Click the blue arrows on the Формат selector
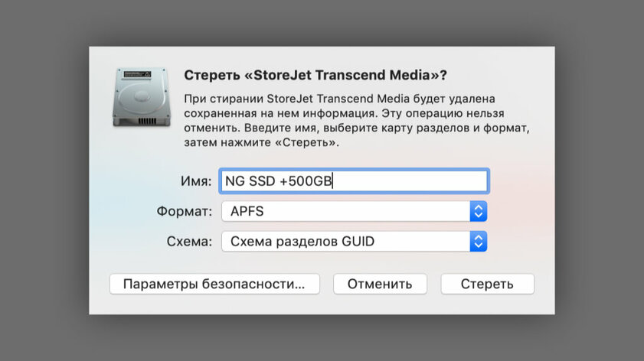 (x=478, y=211)
